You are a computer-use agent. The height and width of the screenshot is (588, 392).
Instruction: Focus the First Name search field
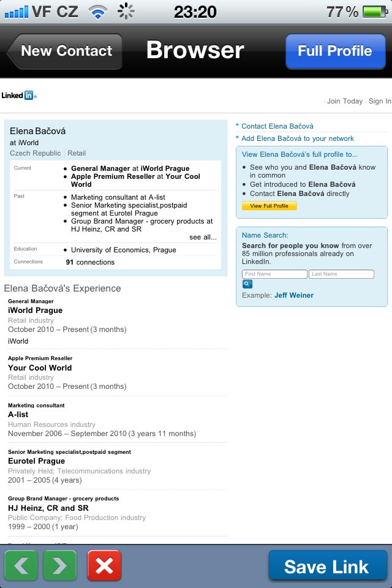click(274, 274)
